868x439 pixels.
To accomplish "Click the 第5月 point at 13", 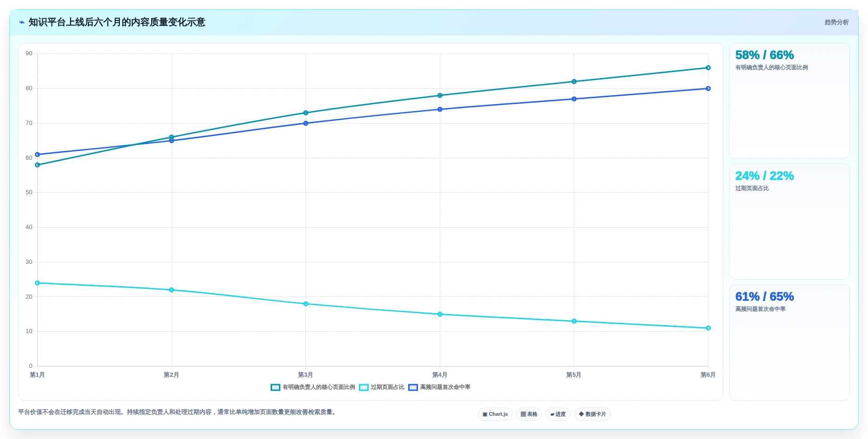I will pyautogui.click(x=574, y=321).
